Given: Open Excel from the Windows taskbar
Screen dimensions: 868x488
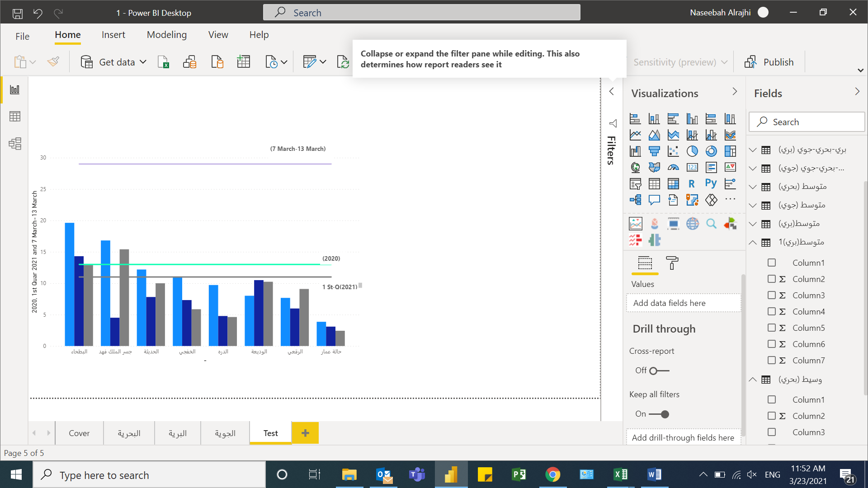Looking at the screenshot, I should click(x=620, y=475).
